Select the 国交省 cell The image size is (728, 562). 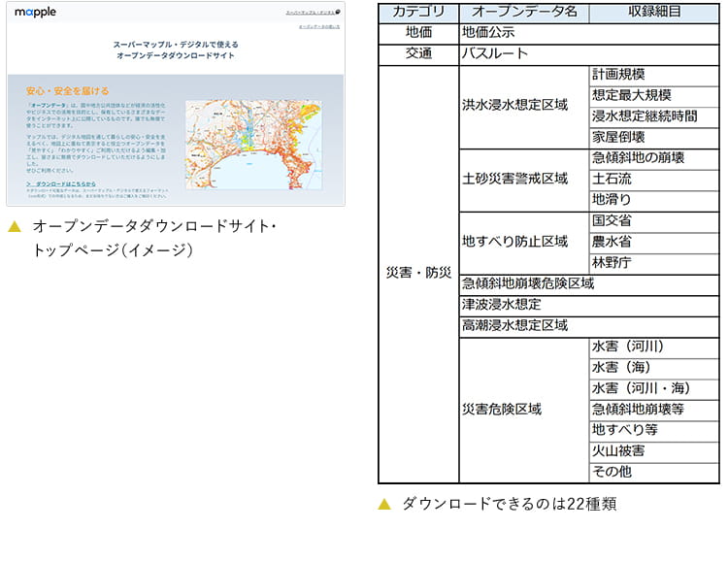click(654, 222)
